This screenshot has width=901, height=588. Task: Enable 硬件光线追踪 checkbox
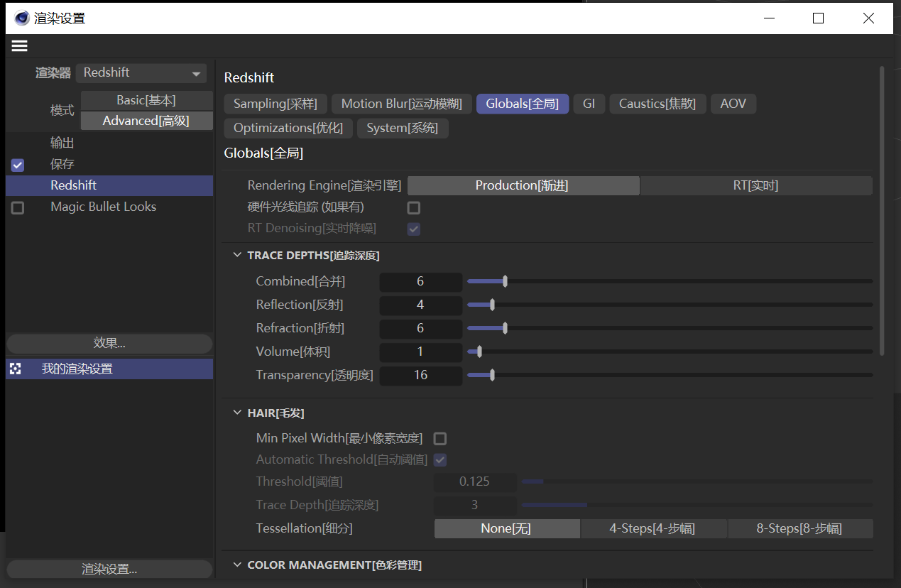413,208
